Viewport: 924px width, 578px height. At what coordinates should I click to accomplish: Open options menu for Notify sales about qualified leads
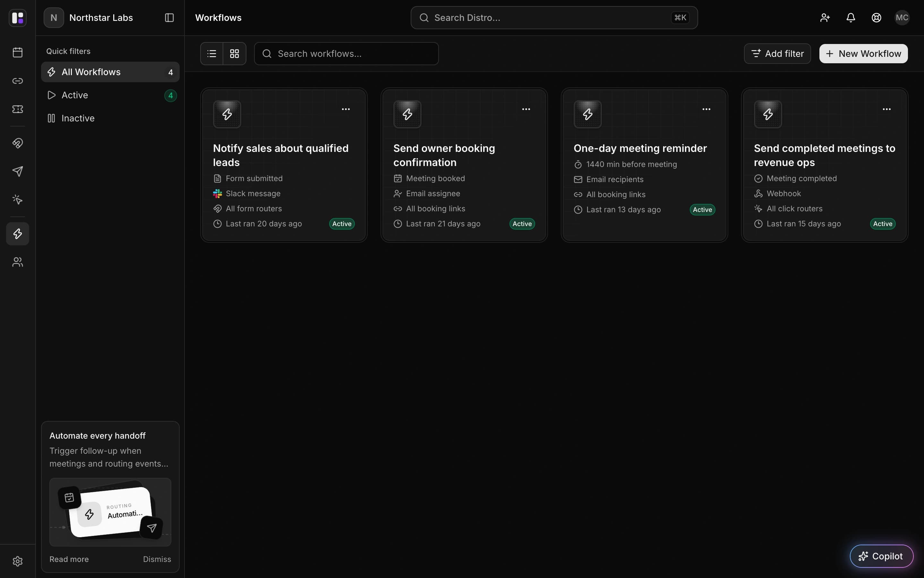[346, 109]
